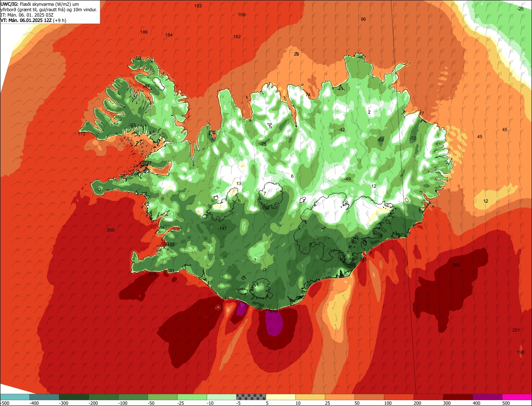Select the magenta swatch right of 500
This screenshot has width=532, height=406.
pos(517,396)
